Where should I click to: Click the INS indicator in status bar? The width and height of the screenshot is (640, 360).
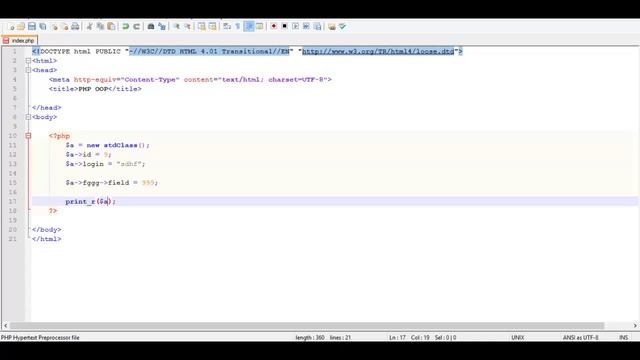624,338
